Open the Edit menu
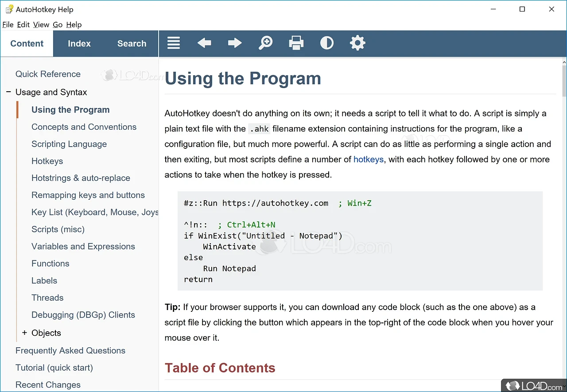 point(23,25)
